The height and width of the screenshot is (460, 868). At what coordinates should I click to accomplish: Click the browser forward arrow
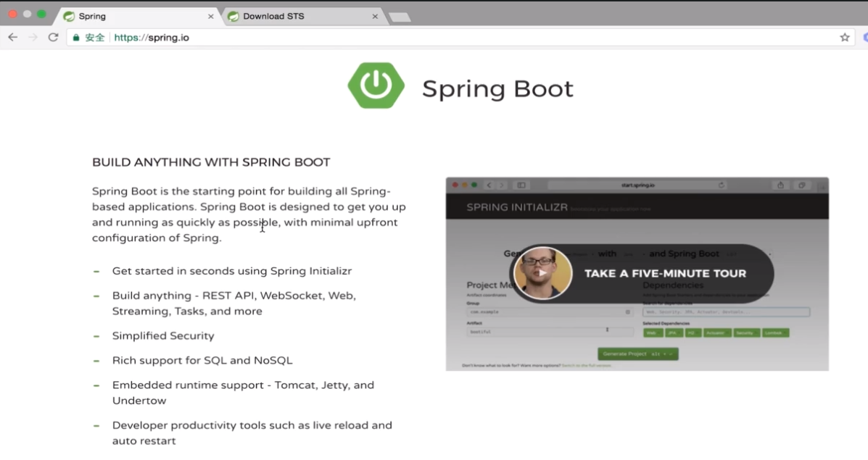pyautogui.click(x=33, y=37)
